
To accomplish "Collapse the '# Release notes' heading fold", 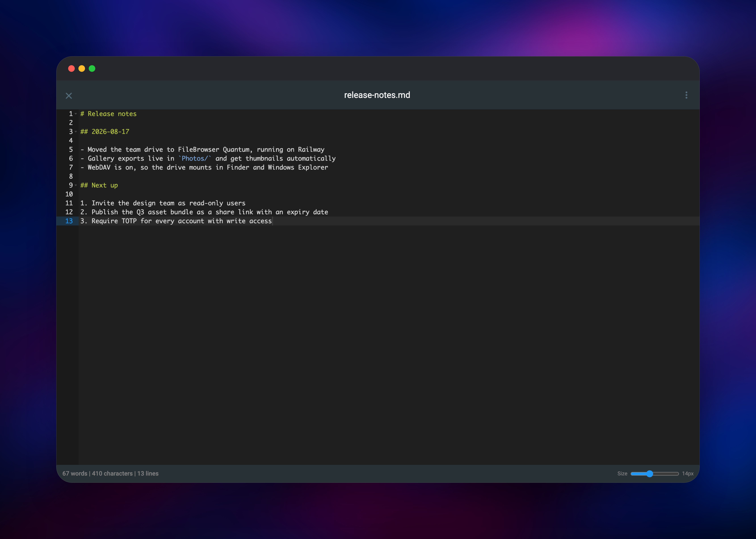I will (x=76, y=114).
